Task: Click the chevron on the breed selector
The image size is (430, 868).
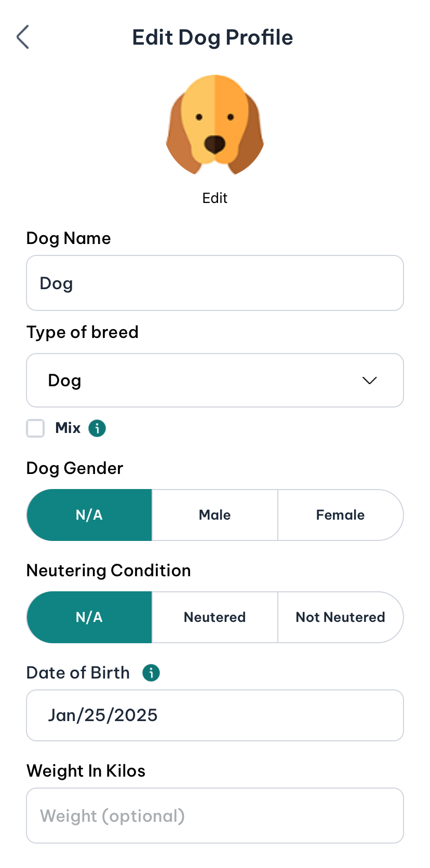Action: (x=369, y=380)
